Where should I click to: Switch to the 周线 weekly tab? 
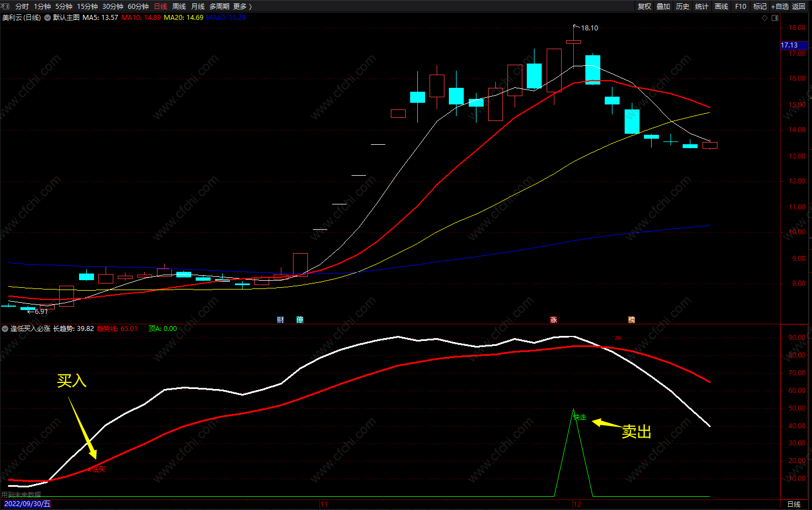click(179, 7)
